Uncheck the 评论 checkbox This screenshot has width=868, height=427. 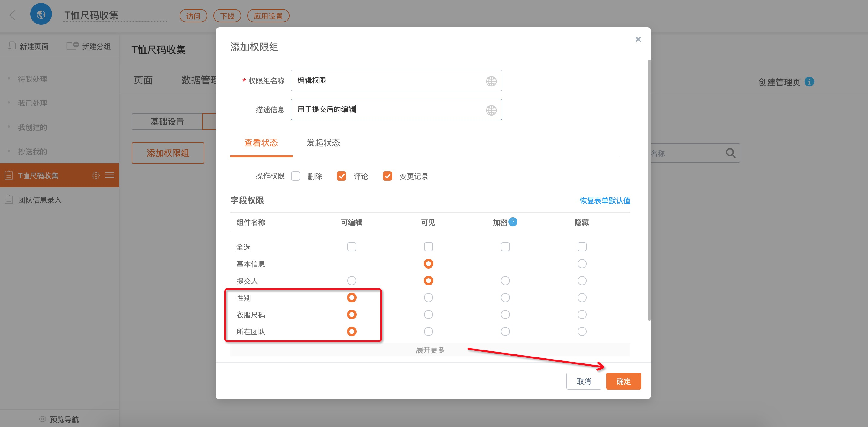(x=341, y=176)
